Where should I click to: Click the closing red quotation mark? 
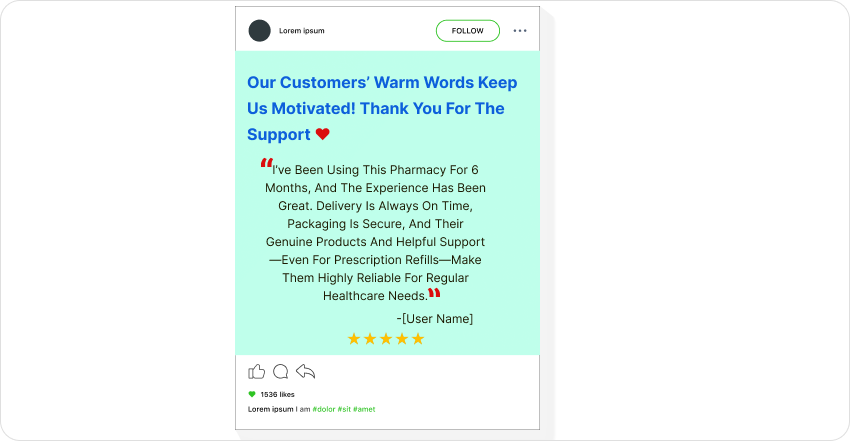[434, 293]
